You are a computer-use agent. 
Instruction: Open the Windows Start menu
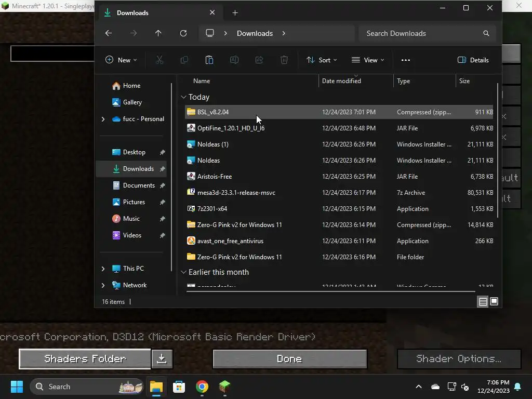click(17, 387)
